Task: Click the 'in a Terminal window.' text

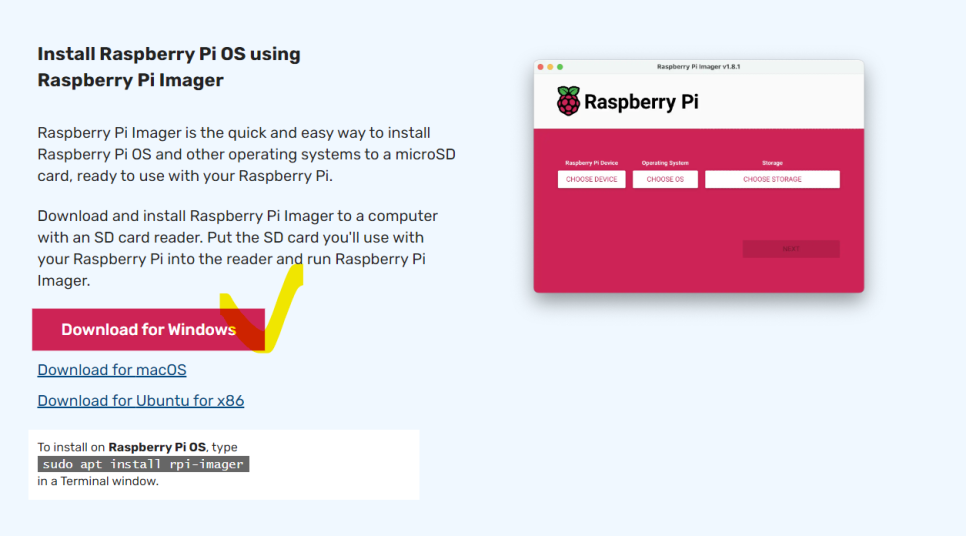Action: [x=98, y=481]
